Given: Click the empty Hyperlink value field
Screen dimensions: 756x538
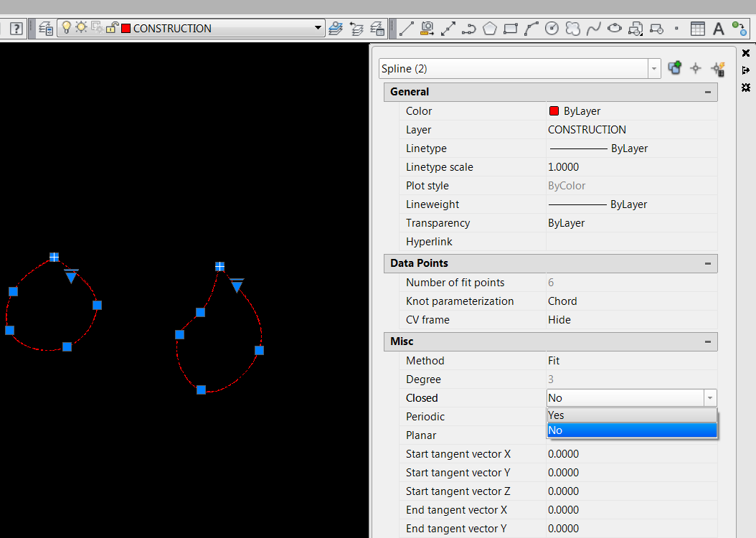Looking at the screenshot, I should tap(632, 242).
